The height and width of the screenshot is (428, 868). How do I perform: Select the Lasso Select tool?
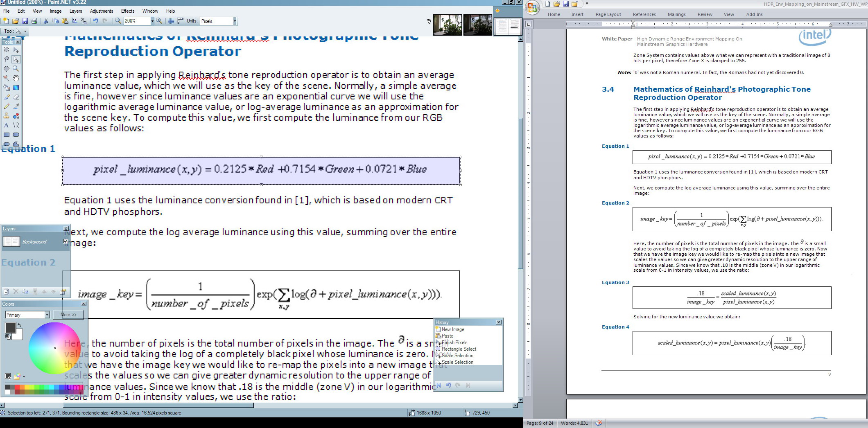(6, 59)
